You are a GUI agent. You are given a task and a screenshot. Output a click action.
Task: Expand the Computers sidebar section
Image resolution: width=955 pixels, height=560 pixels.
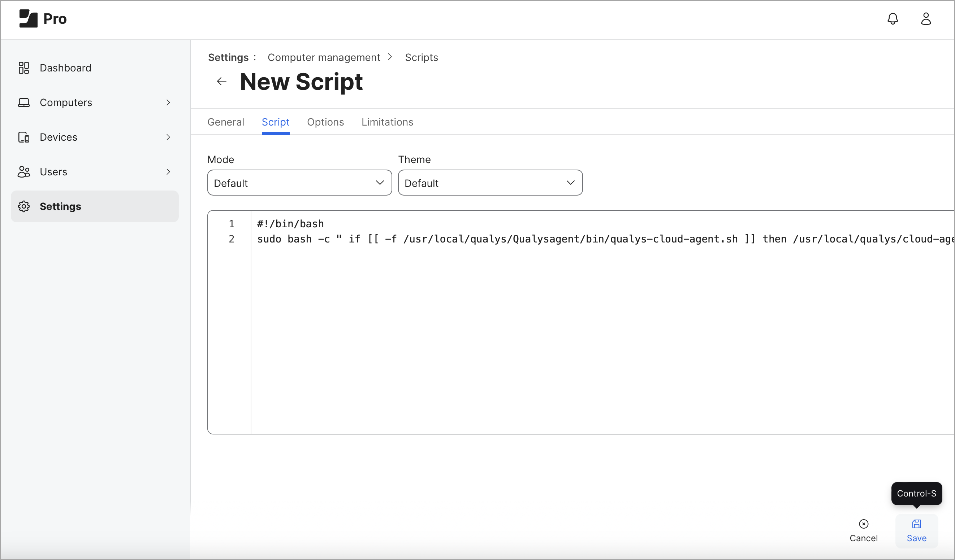coord(168,102)
